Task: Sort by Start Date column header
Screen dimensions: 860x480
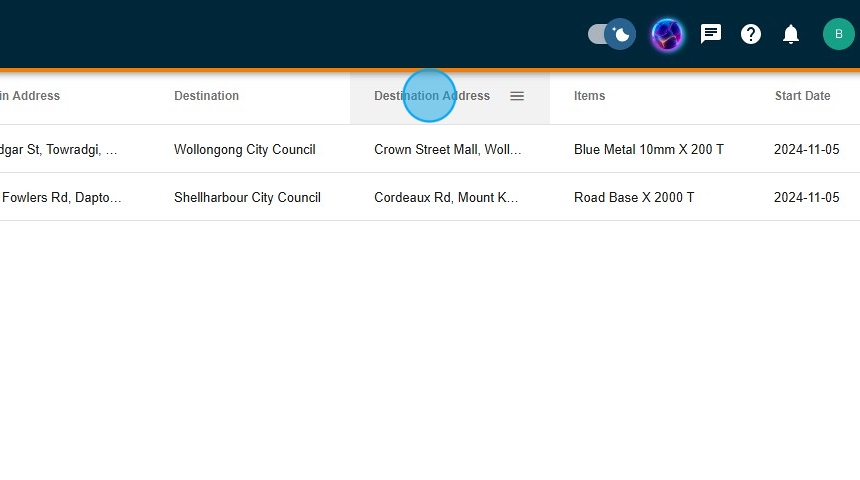Action: point(802,96)
